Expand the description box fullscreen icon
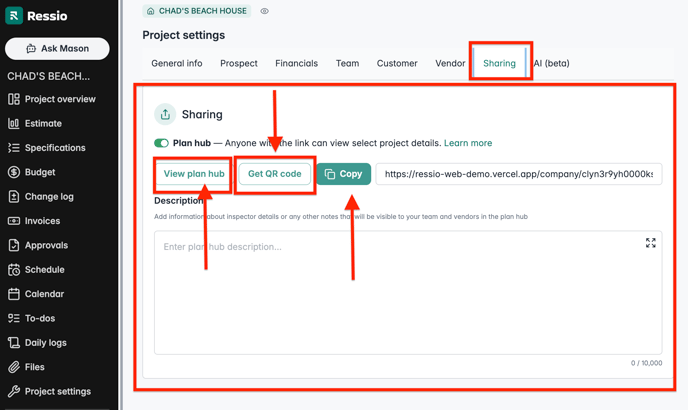Screen dimensions: 688x410 click(650, 243)
